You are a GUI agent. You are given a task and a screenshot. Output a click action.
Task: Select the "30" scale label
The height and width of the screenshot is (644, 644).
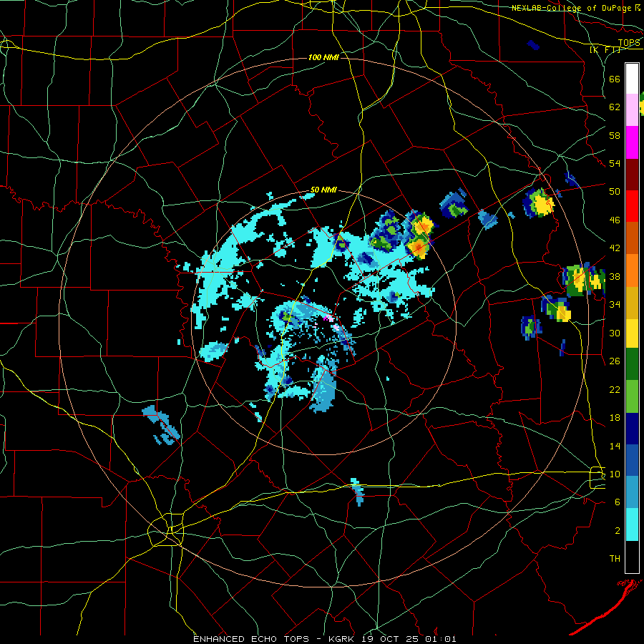click(615, 333)
